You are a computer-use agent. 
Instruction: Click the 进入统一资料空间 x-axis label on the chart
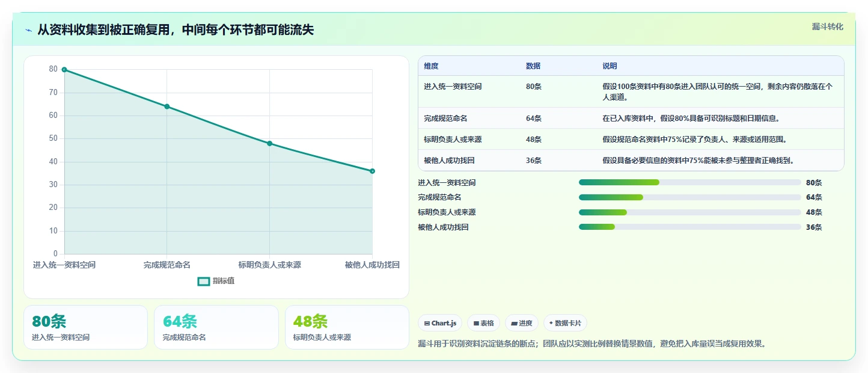(64, 265)
